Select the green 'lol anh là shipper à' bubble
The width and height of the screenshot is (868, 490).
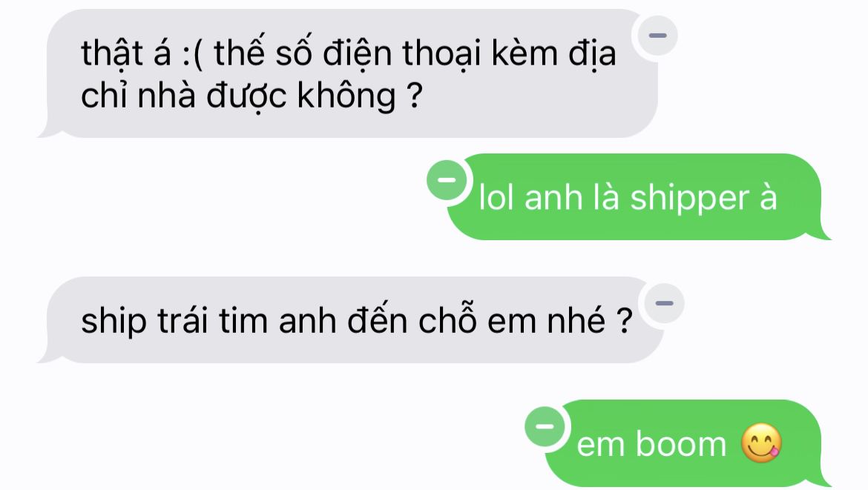tap(640, 197)
